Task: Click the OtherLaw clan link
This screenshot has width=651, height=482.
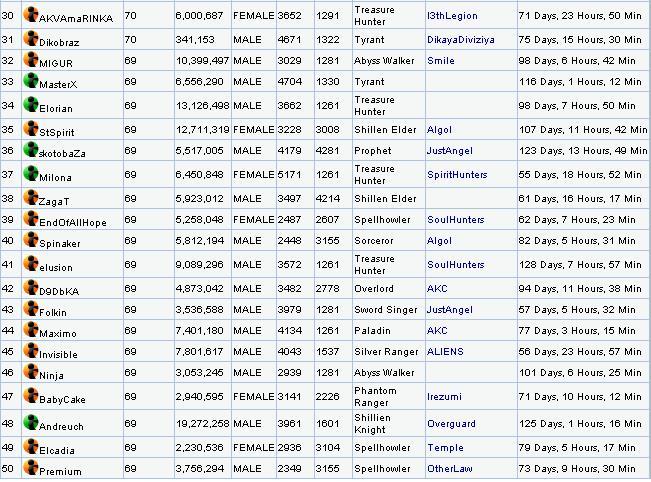Action: coord(449,469)
